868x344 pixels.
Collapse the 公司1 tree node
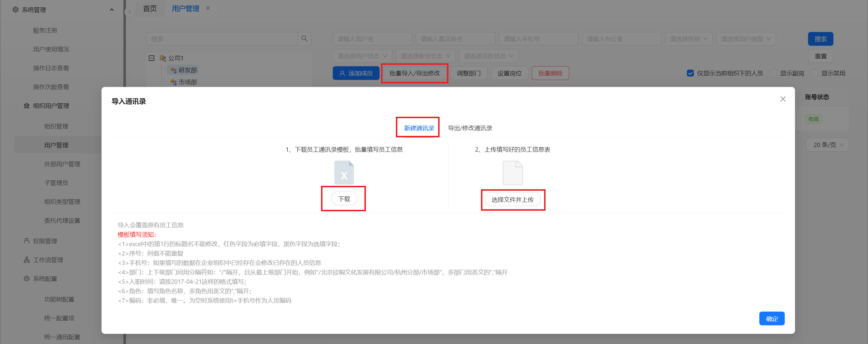point(152,58)
